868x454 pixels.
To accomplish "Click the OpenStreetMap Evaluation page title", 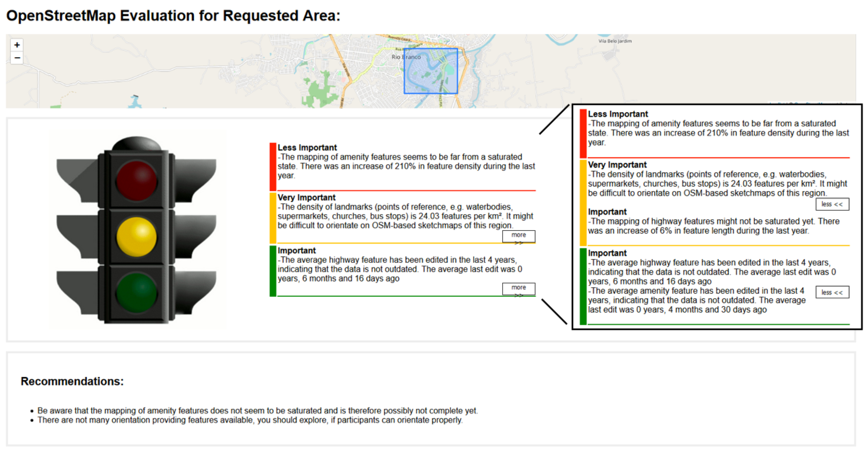I will click(173, 16).
